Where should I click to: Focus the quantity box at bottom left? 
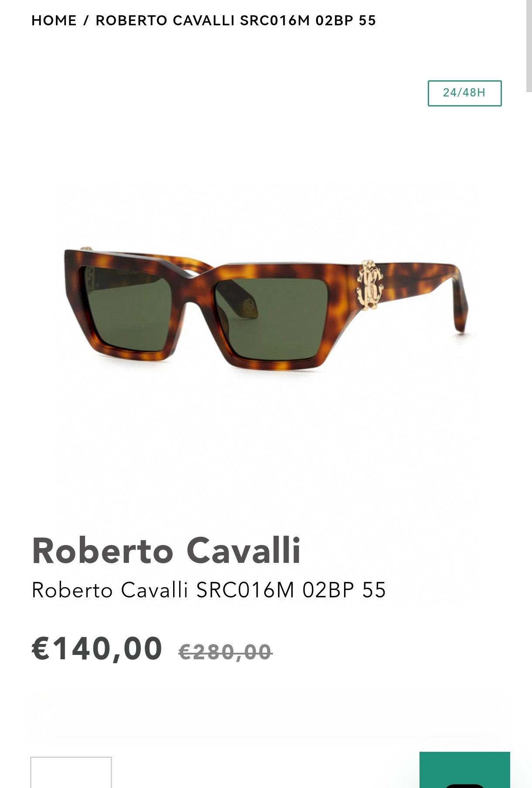point(71,772)
